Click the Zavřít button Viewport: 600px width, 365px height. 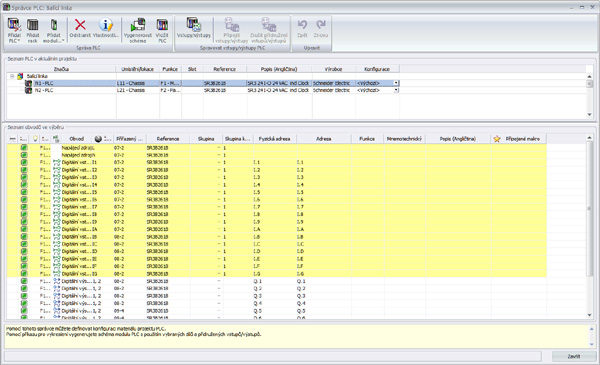pos(573,356)
